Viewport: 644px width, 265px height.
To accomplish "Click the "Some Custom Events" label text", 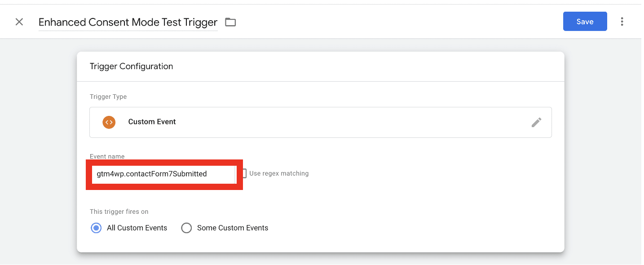I will click(232, 228).
